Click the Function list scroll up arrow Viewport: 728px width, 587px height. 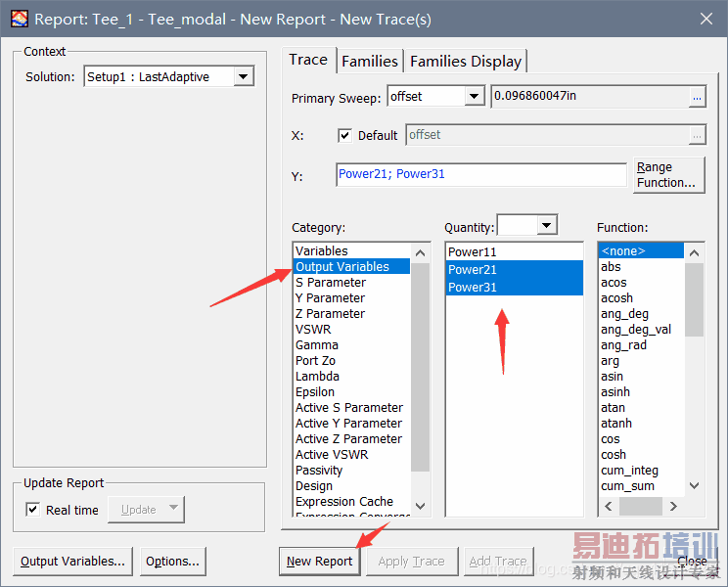(x=694, y=252)
